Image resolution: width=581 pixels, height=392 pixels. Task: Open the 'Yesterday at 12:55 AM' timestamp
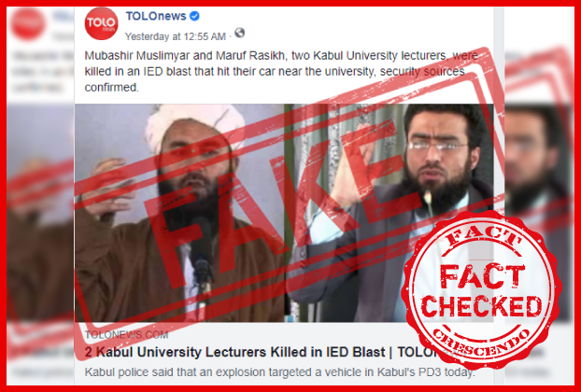coord(176,36)
